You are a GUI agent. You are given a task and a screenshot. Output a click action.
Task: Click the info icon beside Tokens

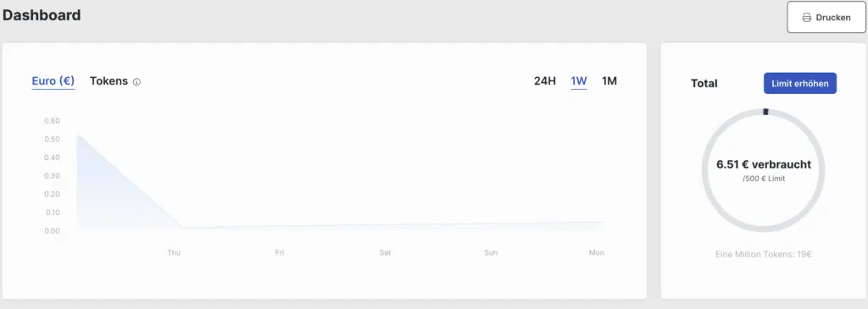[x=136, y=82]
